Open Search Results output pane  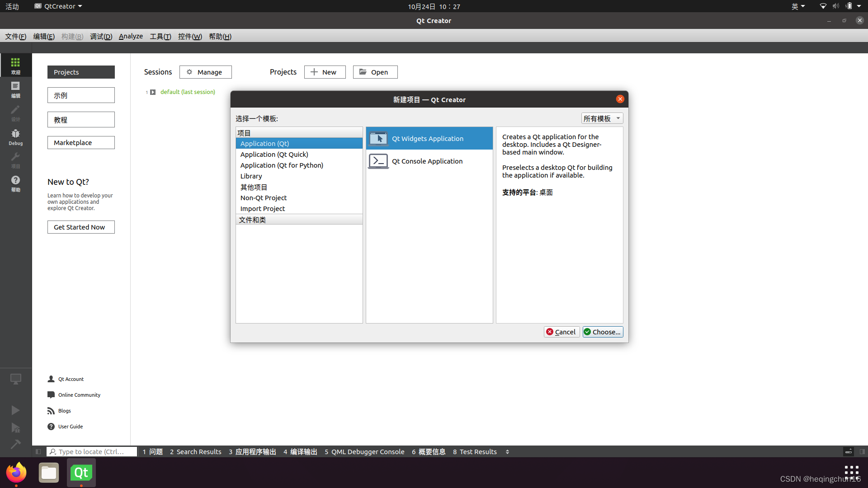click(x=195, y=451)
